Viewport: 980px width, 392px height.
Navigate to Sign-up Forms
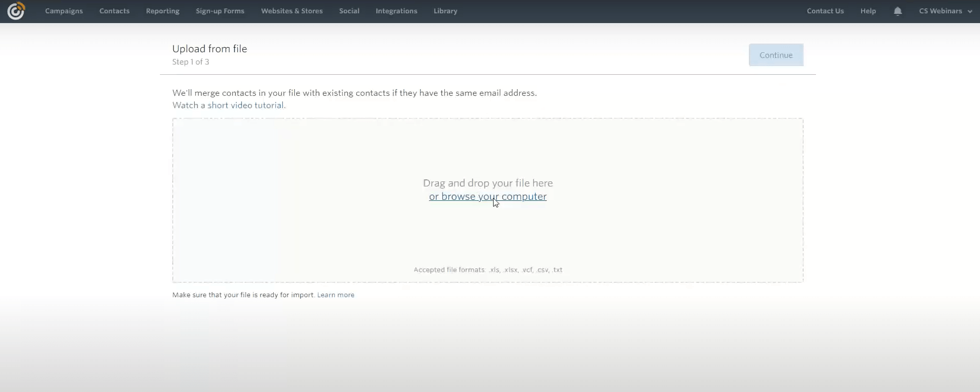click(220, 11)
